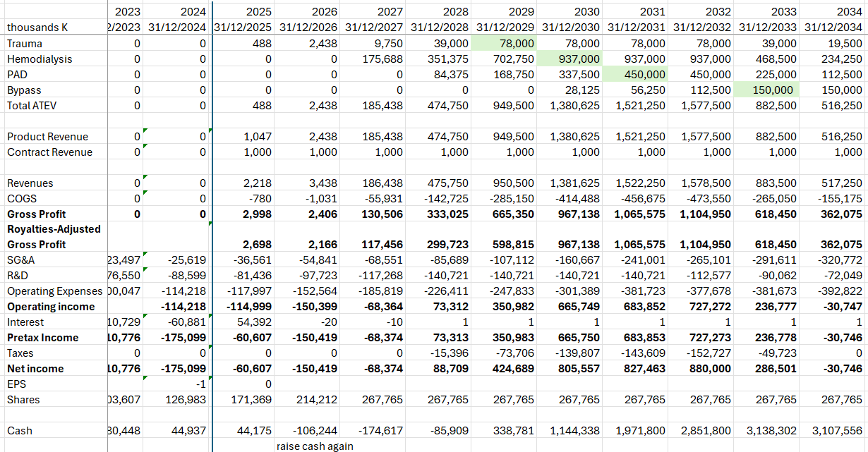Click the 31/12/2027 date header cell
Viewport: 868px width, 452px height.
(375, 28)
